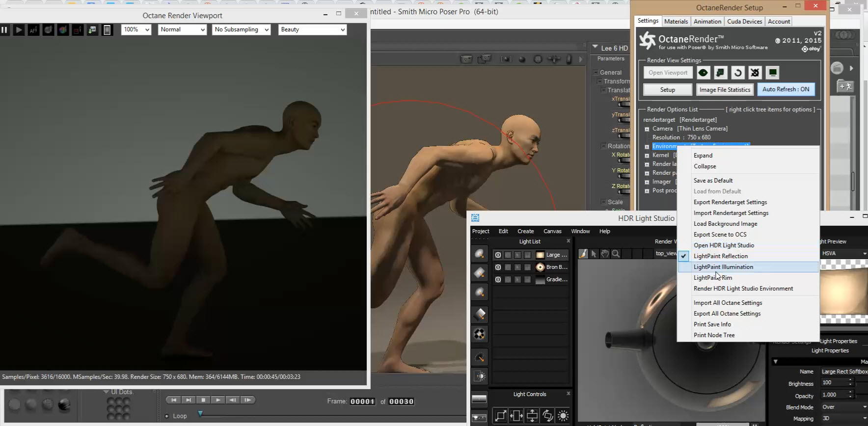Pause rendering in Octane Render Viewport

pyautogui.click(x=4, y=30)
